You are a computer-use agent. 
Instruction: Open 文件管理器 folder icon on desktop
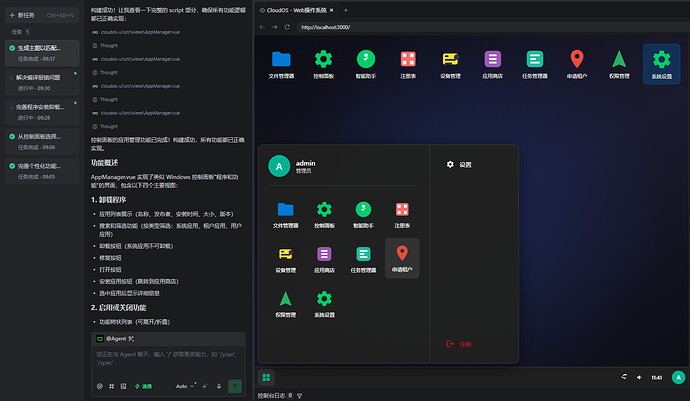[281, 64]
